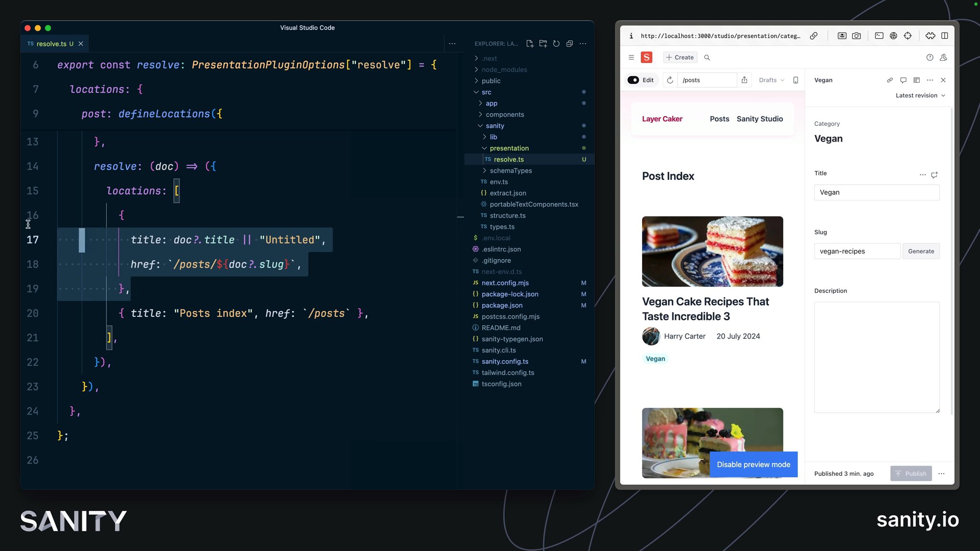The height and width of the screenshot is (551, 980).
Task: Open editor more actions ellipsis menu
Action: tap(452, 44)
